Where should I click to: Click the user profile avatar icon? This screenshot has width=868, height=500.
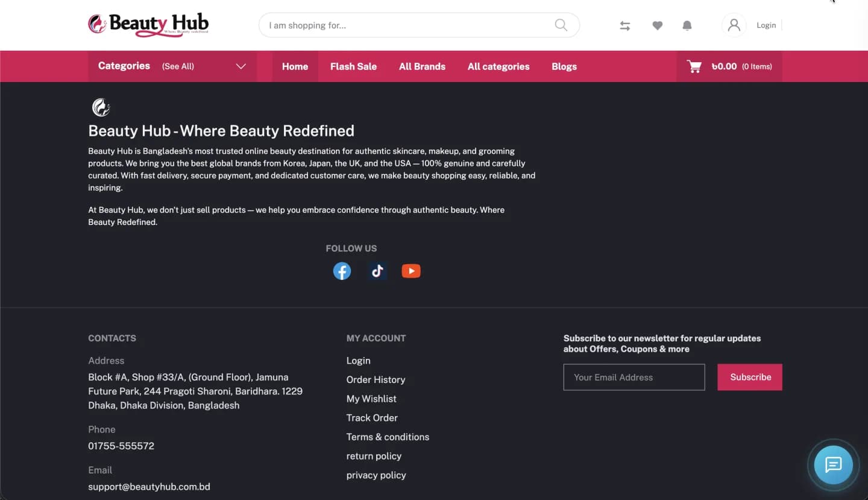pyautogui.click(x=734, y=25)
